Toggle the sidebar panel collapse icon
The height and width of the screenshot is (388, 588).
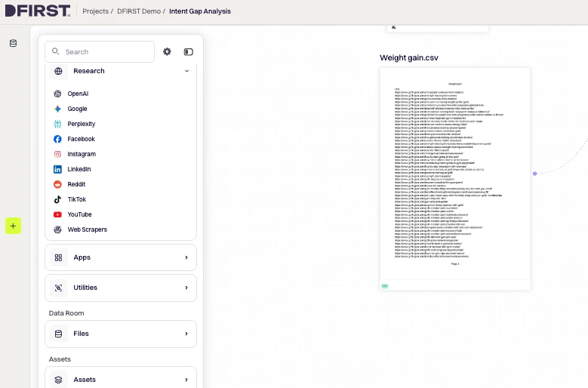click(188, 52)
